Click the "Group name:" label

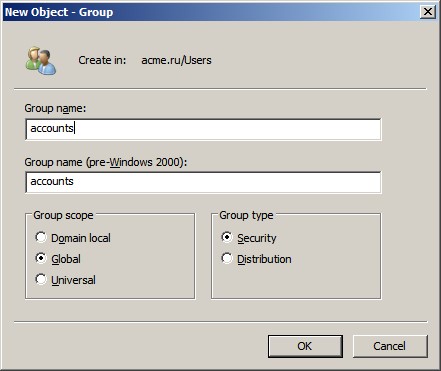[55, 108]
